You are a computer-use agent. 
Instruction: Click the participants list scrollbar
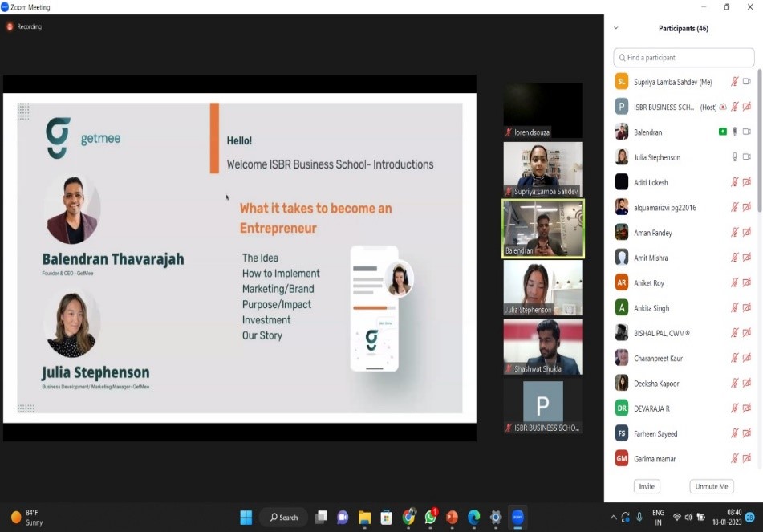click(760, 141)
